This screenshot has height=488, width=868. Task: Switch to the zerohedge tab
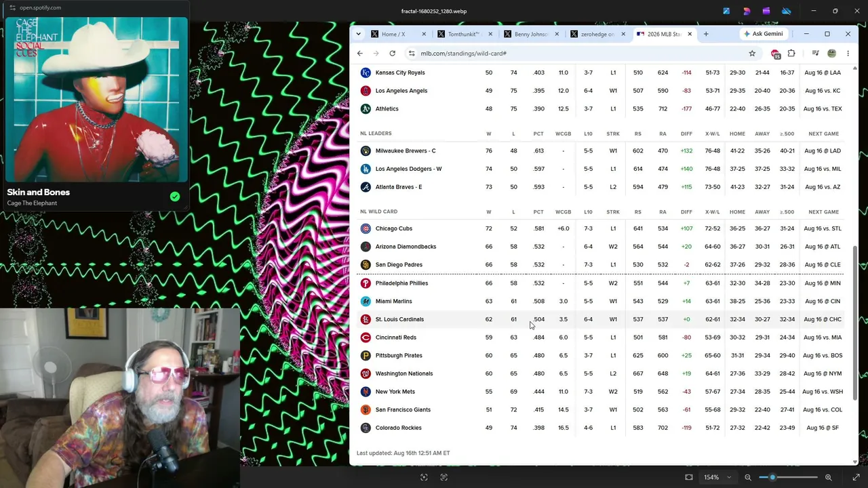[597, 34]
